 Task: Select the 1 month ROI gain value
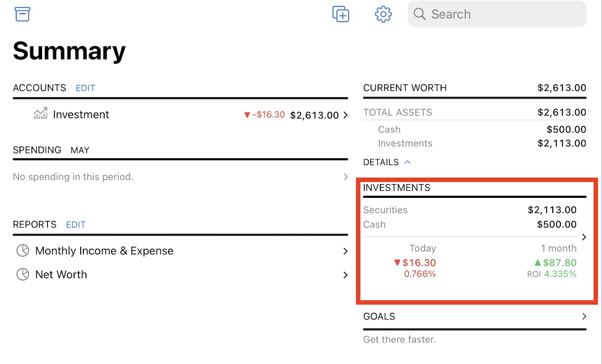coord(559,263)
